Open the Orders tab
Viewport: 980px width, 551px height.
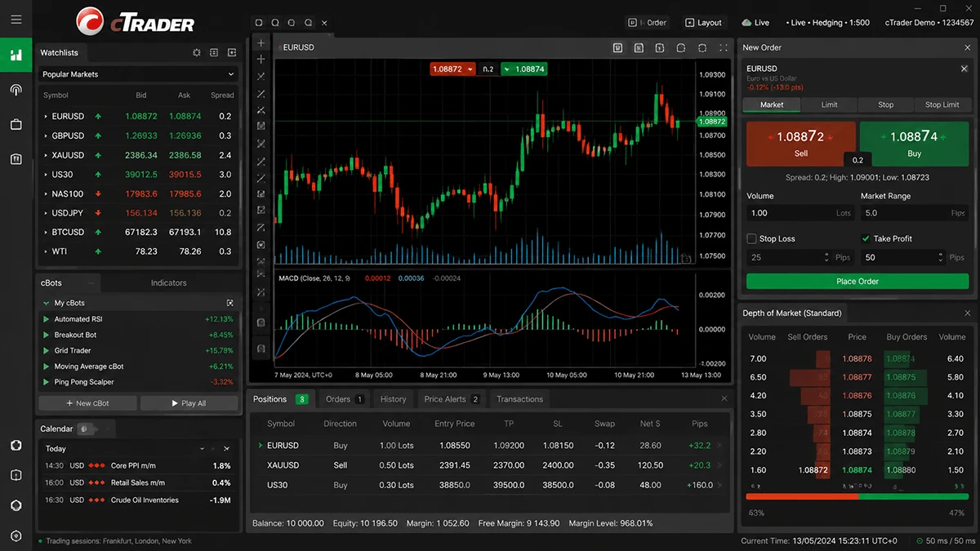(345, 399)
